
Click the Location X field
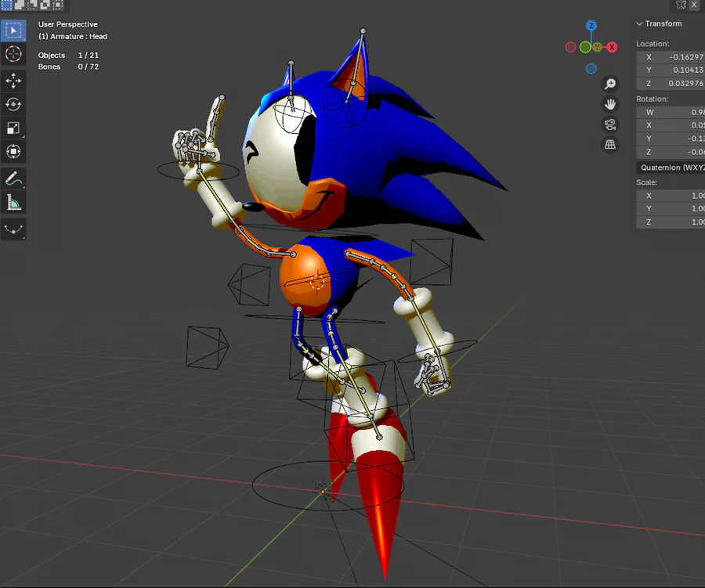point(671,57)
